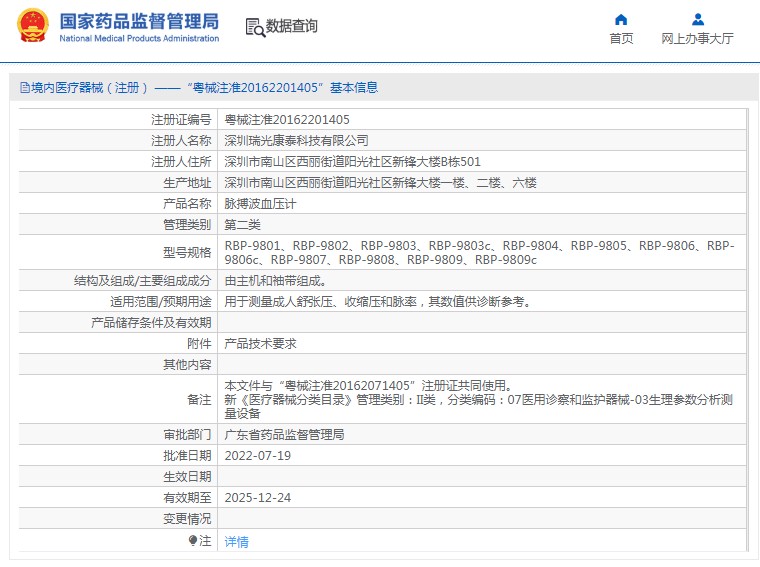Click the user icon above 网上办事大厅

(698, 19)
